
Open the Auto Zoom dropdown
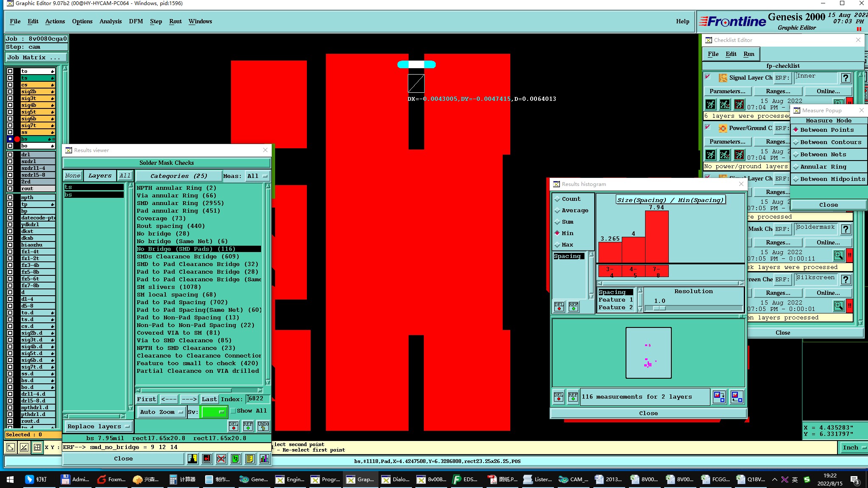click(161, 412)
